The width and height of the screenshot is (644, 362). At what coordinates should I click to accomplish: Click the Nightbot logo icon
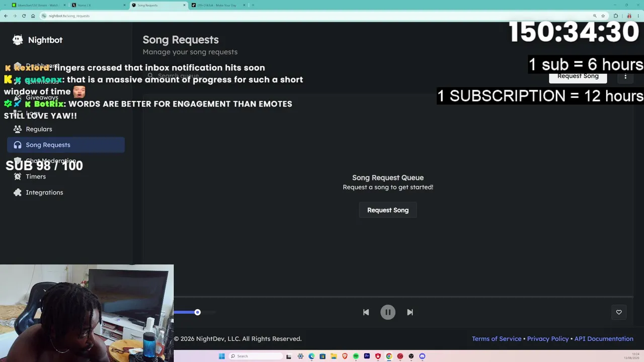(18, 40)
